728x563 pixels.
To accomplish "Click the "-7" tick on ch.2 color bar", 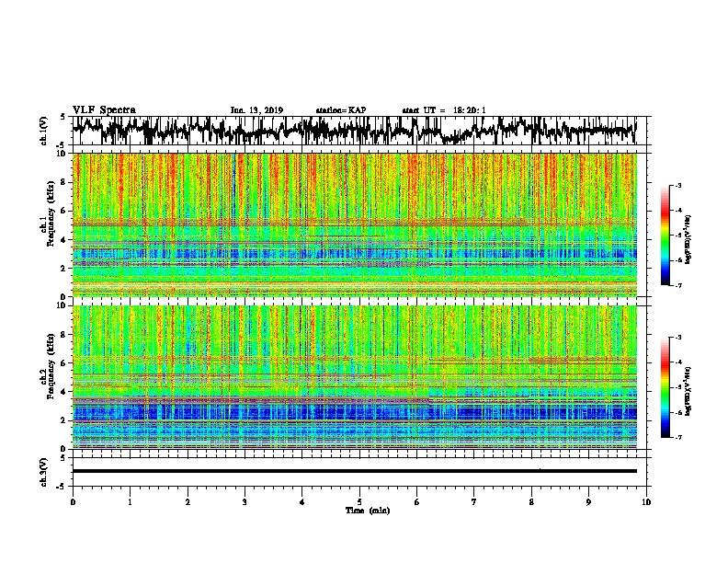I will click(x=678, y=437).
